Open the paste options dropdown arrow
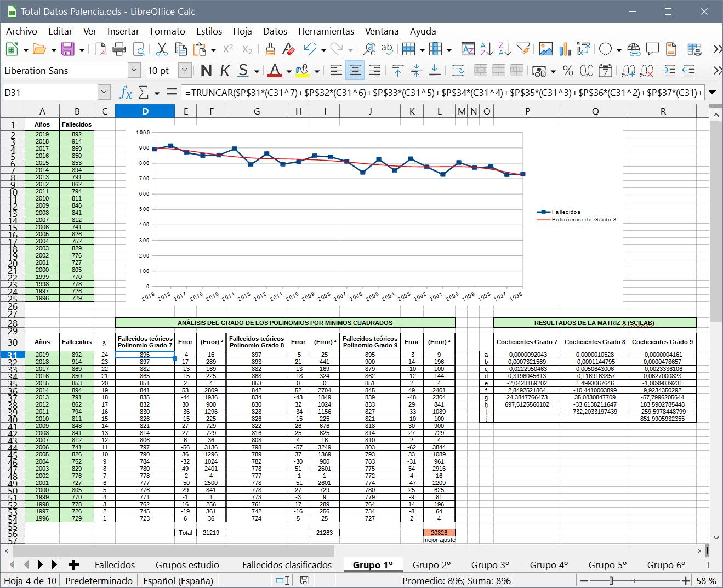Screen dimensions: 723x588 (x=213, y=50)
